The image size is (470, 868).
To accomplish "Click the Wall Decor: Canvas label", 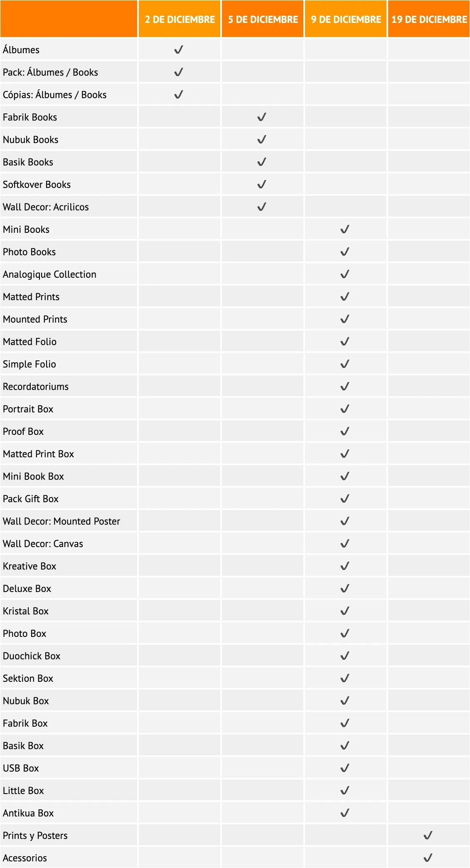I will (x=43, y=544).
